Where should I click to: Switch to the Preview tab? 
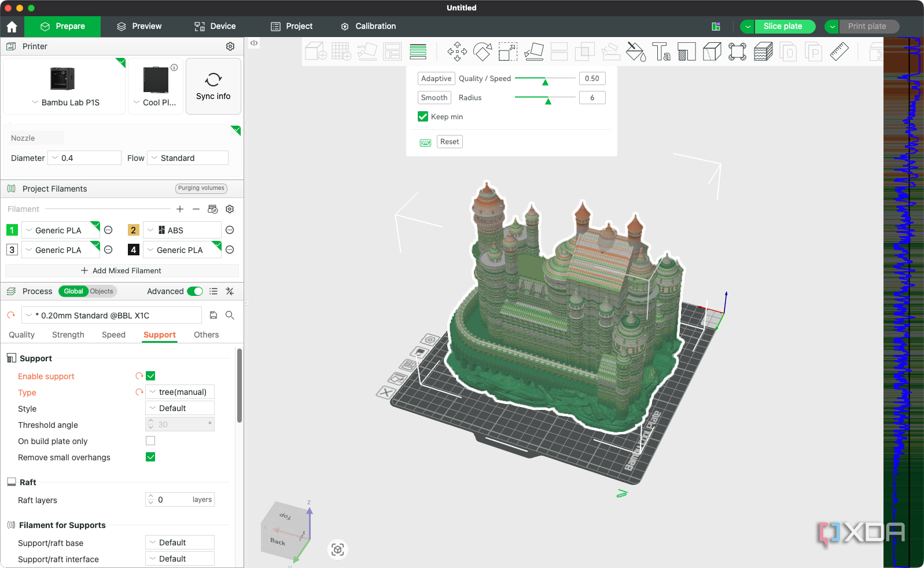139,26
